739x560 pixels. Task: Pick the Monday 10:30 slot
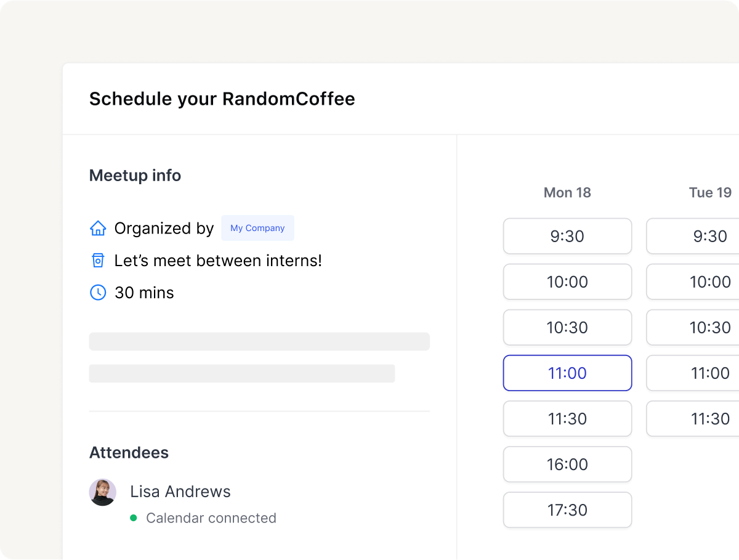coord(567,327)
